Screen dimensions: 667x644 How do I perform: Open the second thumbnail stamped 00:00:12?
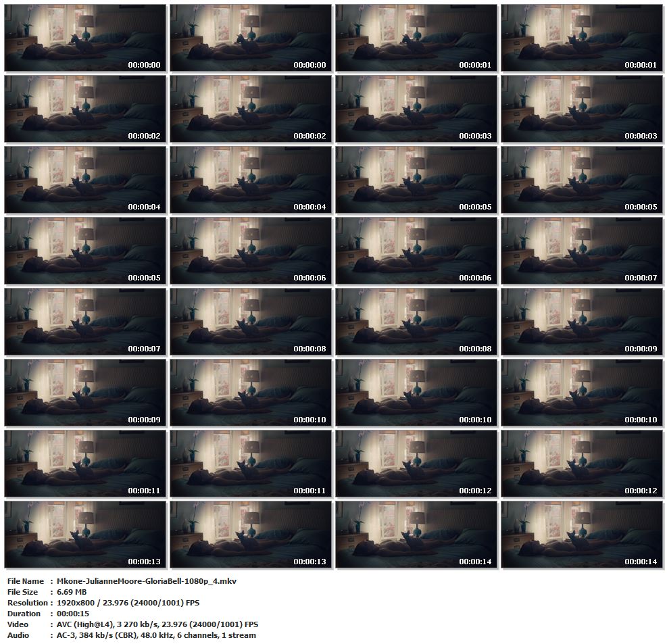click(x=581, y=464)
